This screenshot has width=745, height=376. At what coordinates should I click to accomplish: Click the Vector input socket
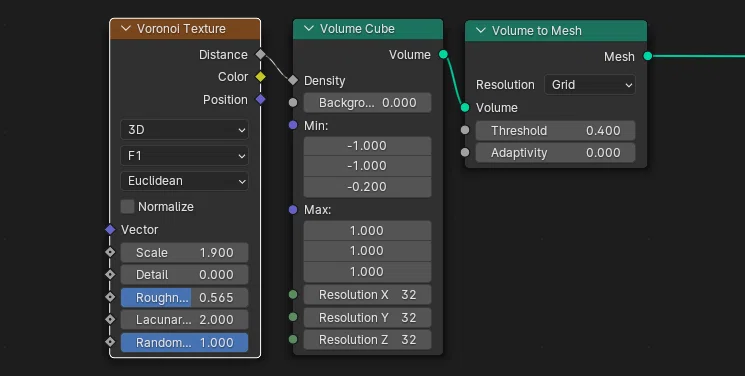coord(110,230)
